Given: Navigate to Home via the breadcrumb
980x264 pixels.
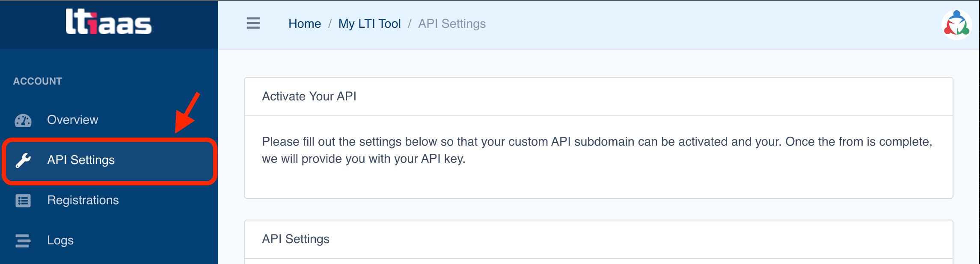Looking at the screenshot, I should pyautogui.click(x=305, y=23).
